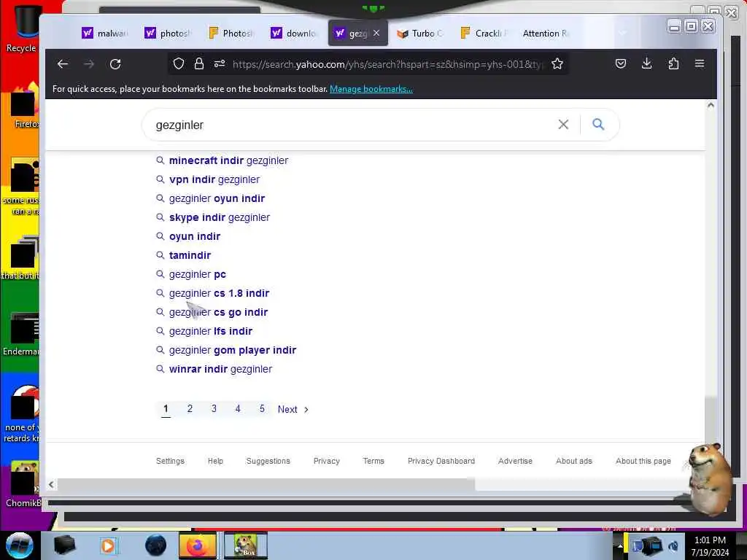Screen dimensions: 747x560
Task: Click the Manage bookmarks link
Action: (x=371, y=89)
